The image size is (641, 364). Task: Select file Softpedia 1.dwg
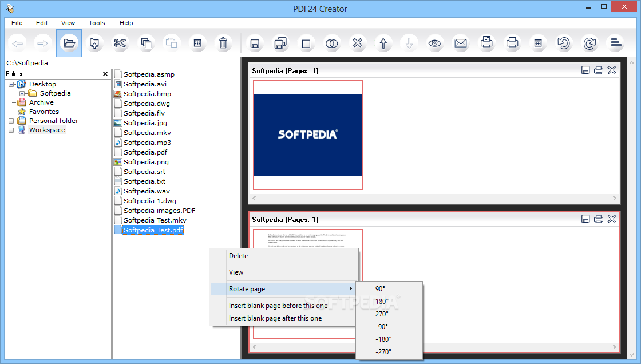149,201
